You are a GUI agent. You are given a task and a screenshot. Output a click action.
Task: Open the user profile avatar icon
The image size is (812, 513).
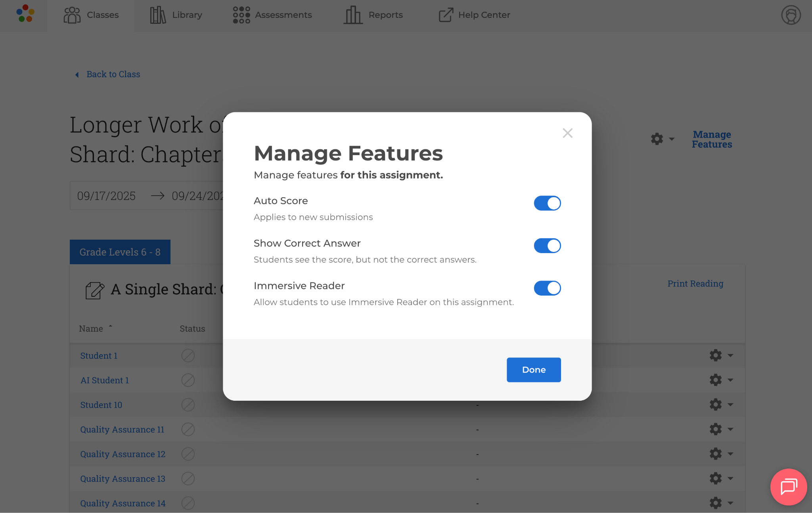pos(791,15)
